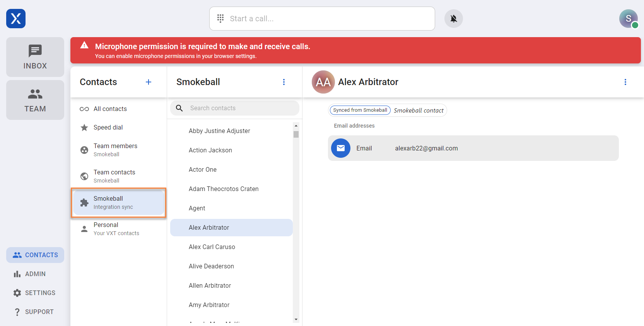Click the warning triangle icon in banner
Viewport: 644px width, 326px height.
click(84, 45)
